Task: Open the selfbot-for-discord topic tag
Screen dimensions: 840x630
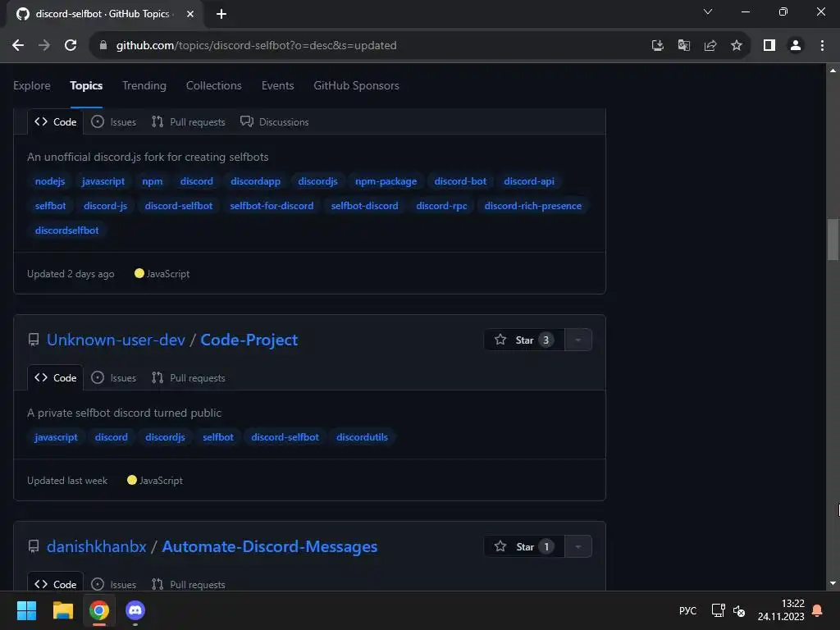Action: coord(272,206)
